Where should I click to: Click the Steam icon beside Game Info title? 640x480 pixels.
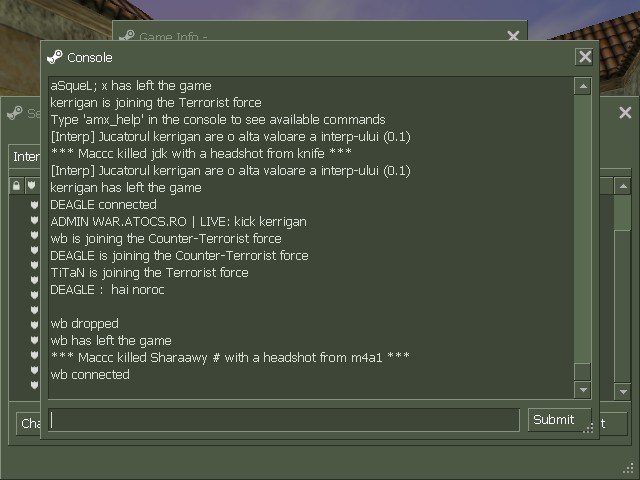pos(127,35)
